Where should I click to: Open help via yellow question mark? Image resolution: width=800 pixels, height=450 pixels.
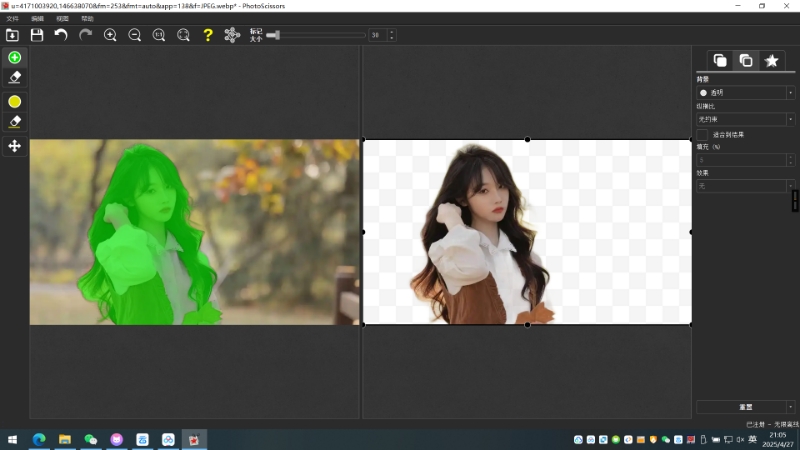coord(208,35)
